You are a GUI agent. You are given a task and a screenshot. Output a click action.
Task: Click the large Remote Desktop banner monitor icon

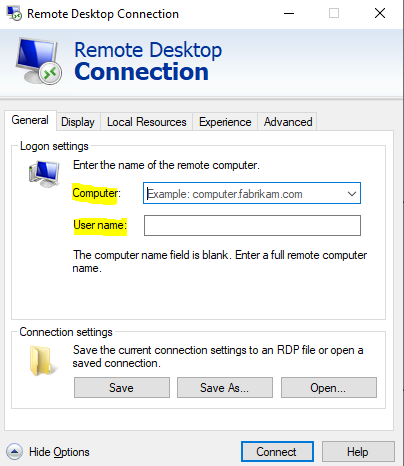tap(39, 61)
